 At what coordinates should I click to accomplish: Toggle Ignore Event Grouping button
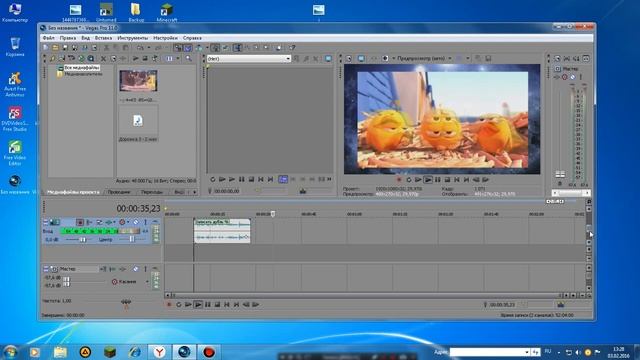[226, 48]
